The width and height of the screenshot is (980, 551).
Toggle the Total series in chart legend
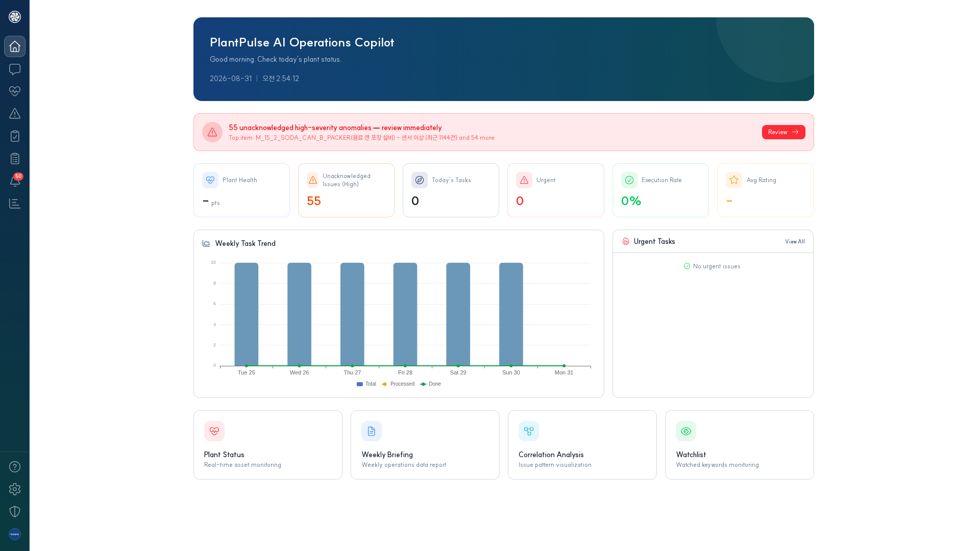(x=366, y=384)
